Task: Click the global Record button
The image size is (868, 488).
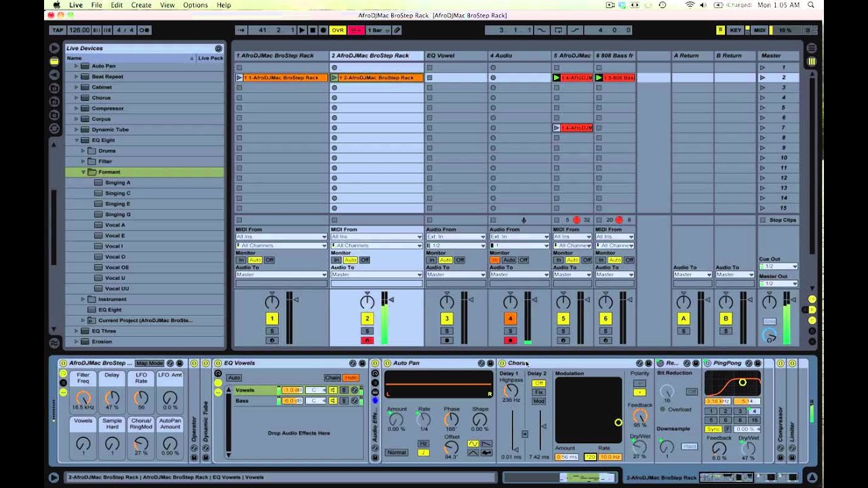Action: (323, 30)
